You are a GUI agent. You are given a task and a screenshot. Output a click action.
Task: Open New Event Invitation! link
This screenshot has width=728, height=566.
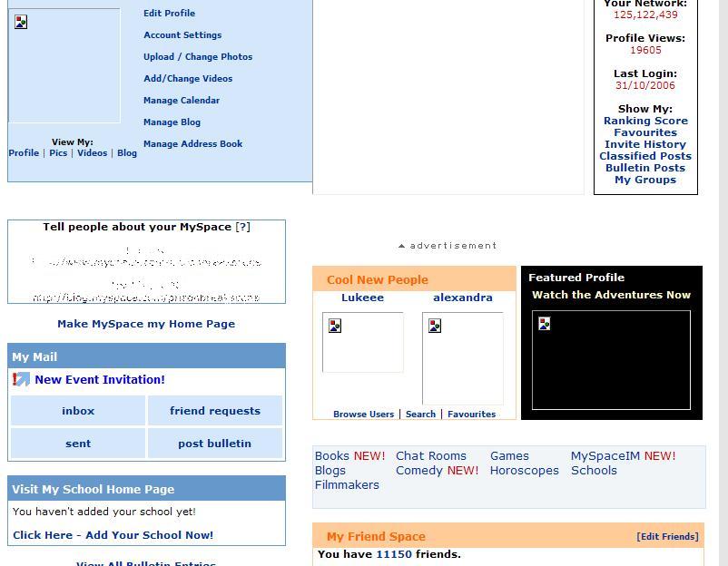pos(100,379)
